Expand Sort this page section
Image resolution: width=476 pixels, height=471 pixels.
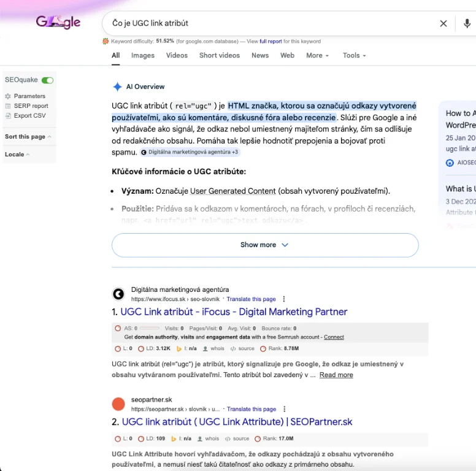[x=28, y=137]
